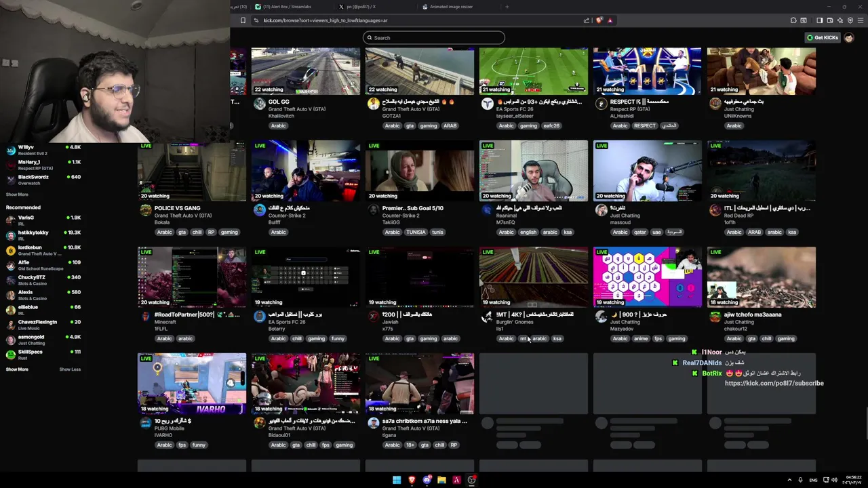
Task: Open the ajiw tchofo ma3aaana thumbnail
Action: tap(762, 277)
